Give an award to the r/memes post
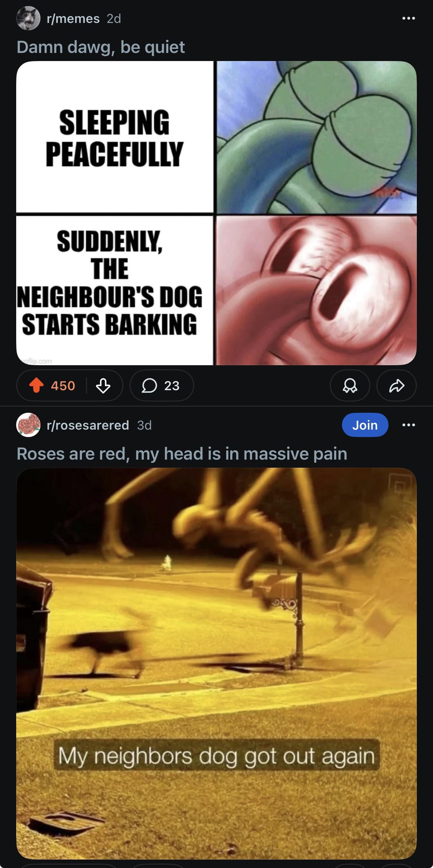This screenshot has width=433, height=868. (350, 385)
